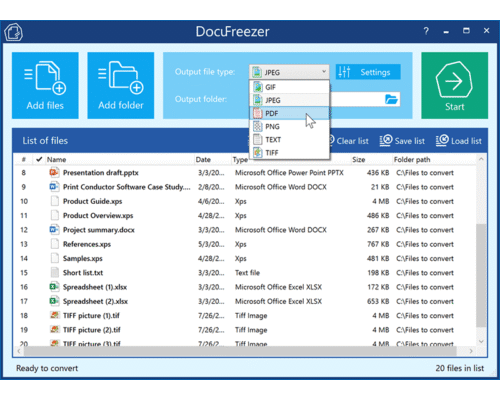Browse output folder with folder icon
500x400 pixels.
pyautogui.click(x=391, y=99)
